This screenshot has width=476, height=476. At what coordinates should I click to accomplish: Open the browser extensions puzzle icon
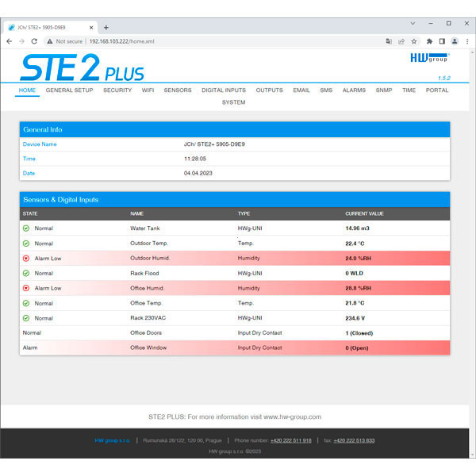tap(429, 41)
